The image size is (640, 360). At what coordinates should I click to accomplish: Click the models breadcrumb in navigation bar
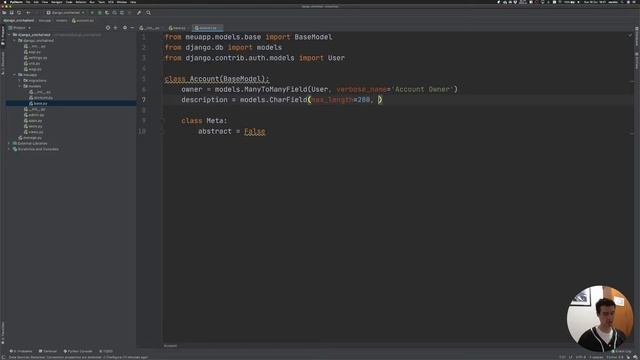click(62, 20)
